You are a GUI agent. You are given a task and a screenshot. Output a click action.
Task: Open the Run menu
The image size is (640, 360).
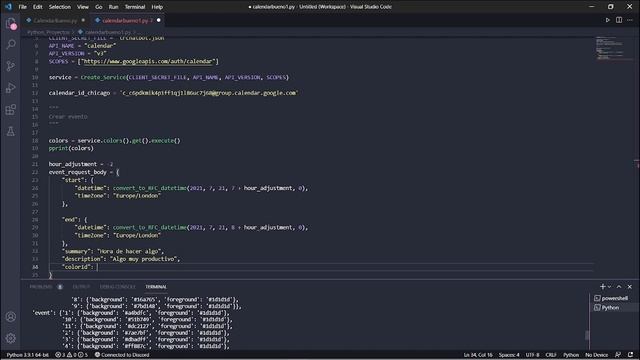tap(113, 7)
